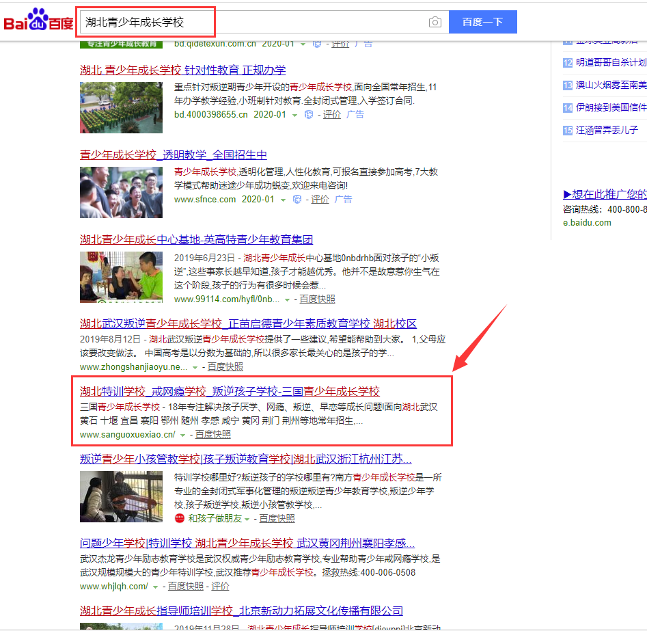
Task: Click e.baidu.com link
Action: click(587, 222)
